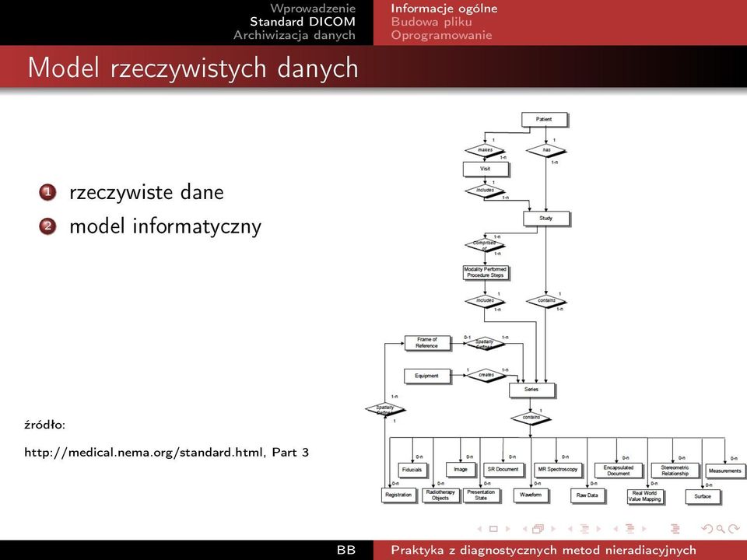This screenshot has width=747, height=560.
Task: Go to next slide arrow beside slide icon
Action: point(508,529)
